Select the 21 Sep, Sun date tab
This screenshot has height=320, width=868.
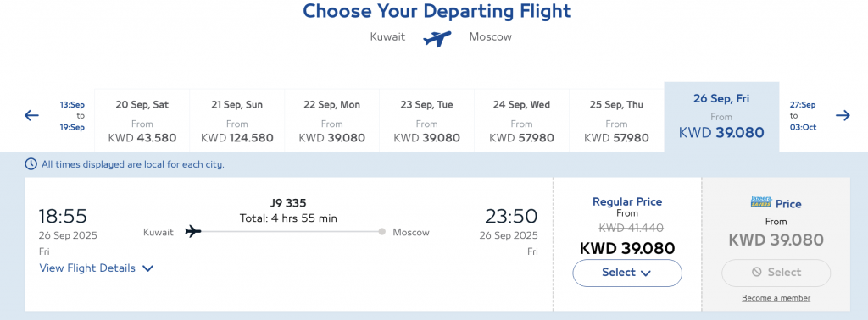coord(237,120)
